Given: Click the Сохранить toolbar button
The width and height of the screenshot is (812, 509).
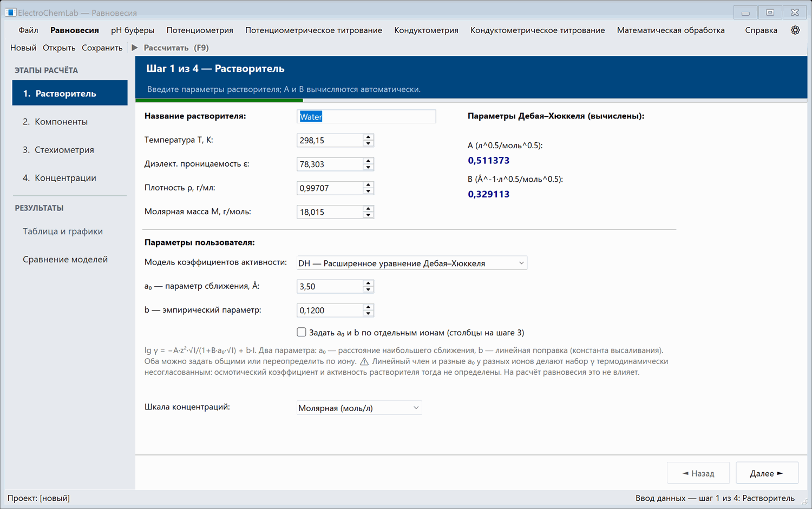Looking at the screenshot, I should click(x=102, y=48).
